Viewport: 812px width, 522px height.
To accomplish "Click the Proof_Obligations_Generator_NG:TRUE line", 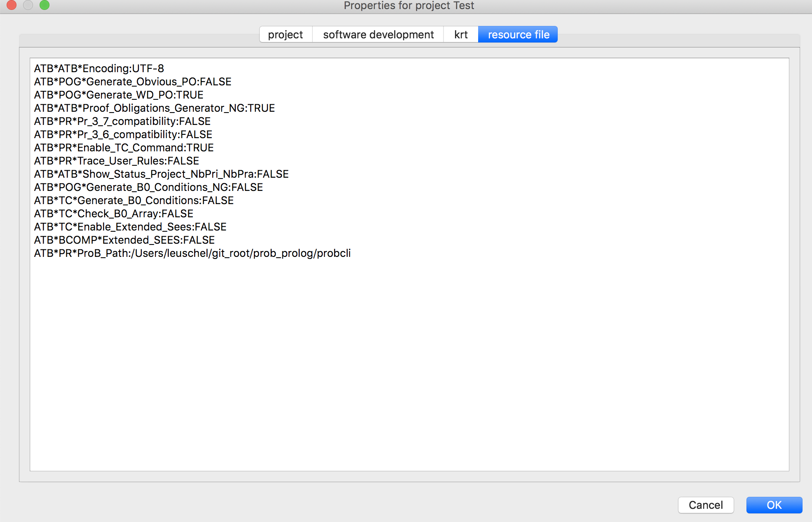I will (x=154, y=108).
